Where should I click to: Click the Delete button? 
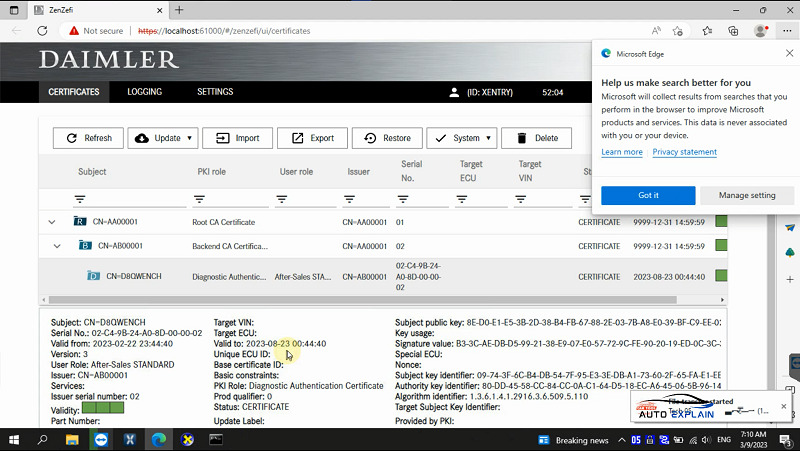pos(536,138)
